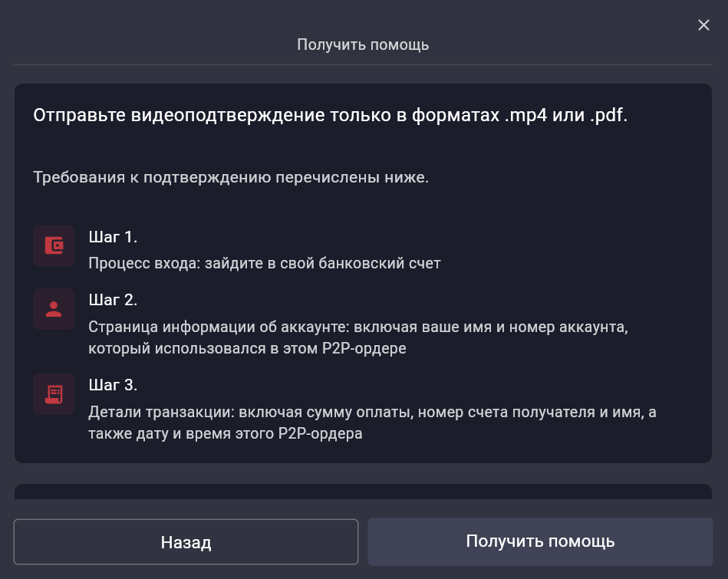Click the partially visible card below the steps
Image resolution: width=728 pixels, height=579 pixels.
tap(363, 492)
